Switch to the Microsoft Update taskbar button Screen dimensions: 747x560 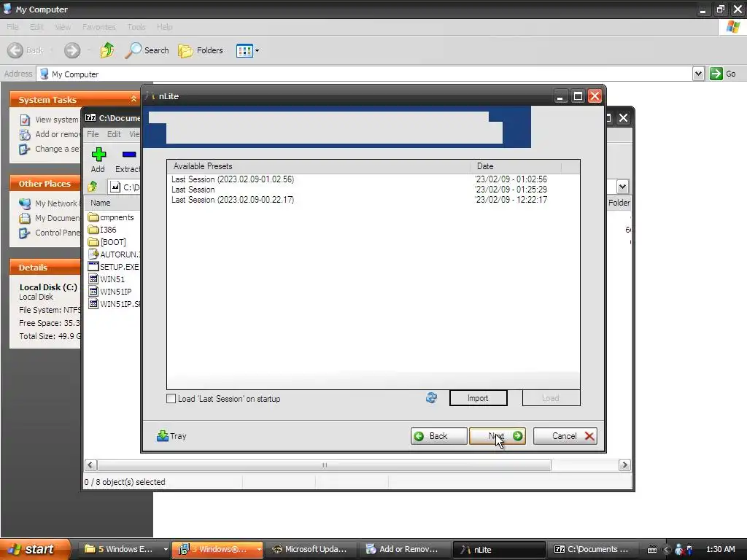pyautogui.click(x=310, y=549)
